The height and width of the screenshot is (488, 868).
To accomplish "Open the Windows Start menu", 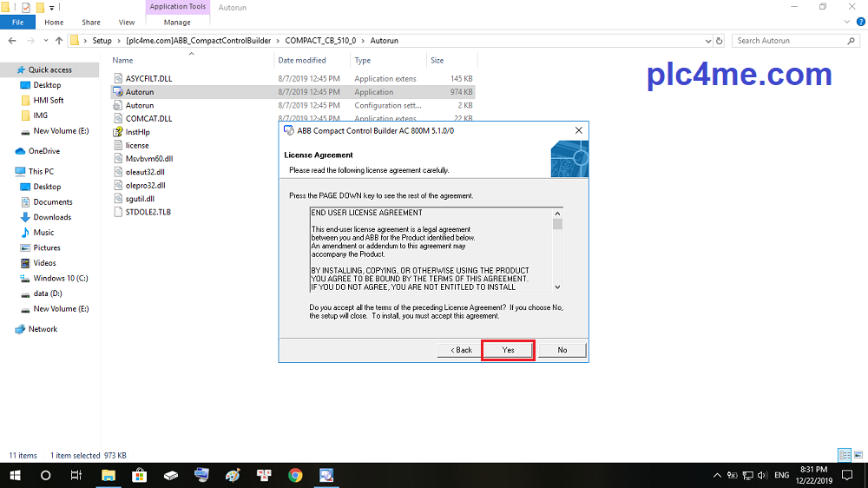I will pyautogui.click(x=15, y=475).
